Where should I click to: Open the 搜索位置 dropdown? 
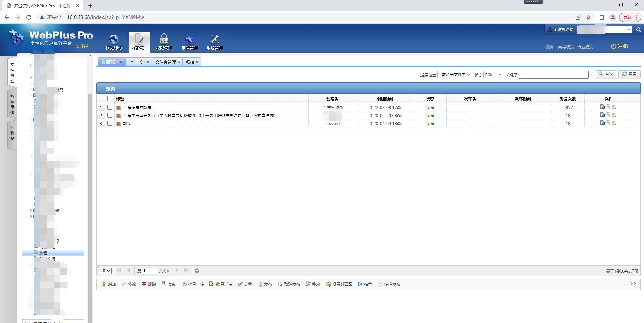coord(454,75)
